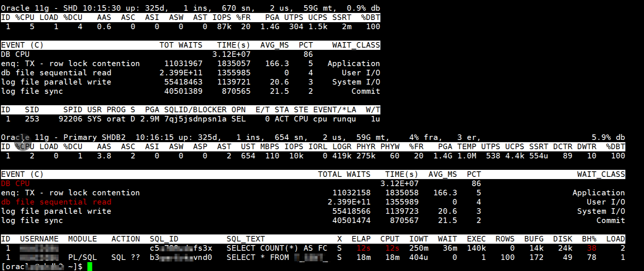Select the red BH% value 38
The width and height of the screenshot is (644, 271).
[x=592, y=248]
